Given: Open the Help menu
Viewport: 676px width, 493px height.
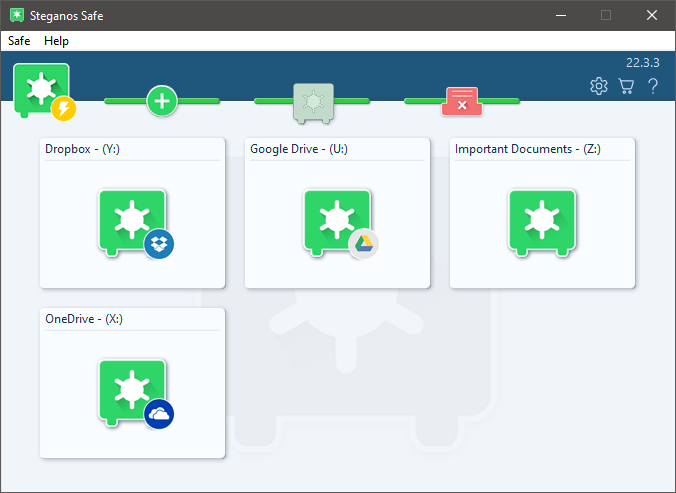Looking at the screenshot, I should (x=56, y=41).
